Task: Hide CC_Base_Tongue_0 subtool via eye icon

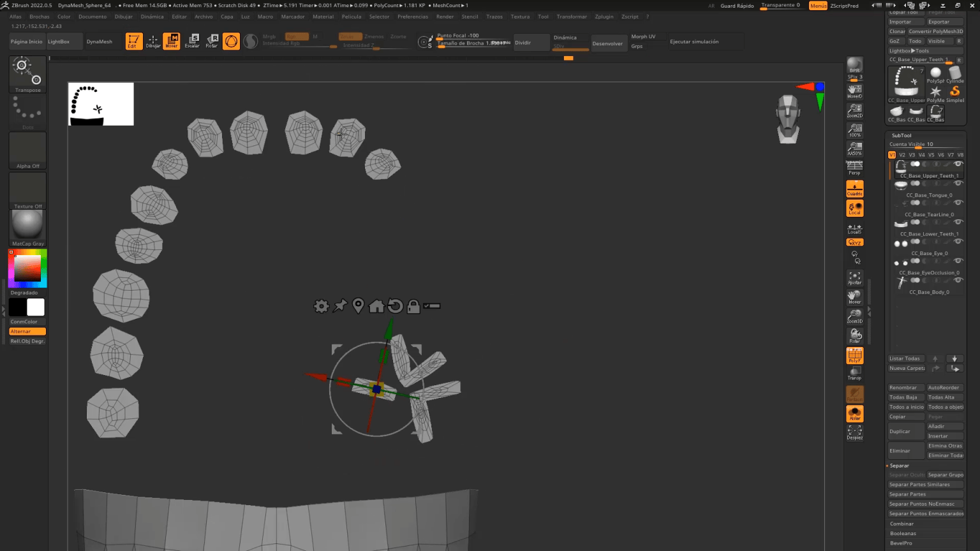Action: click(958, 184)
